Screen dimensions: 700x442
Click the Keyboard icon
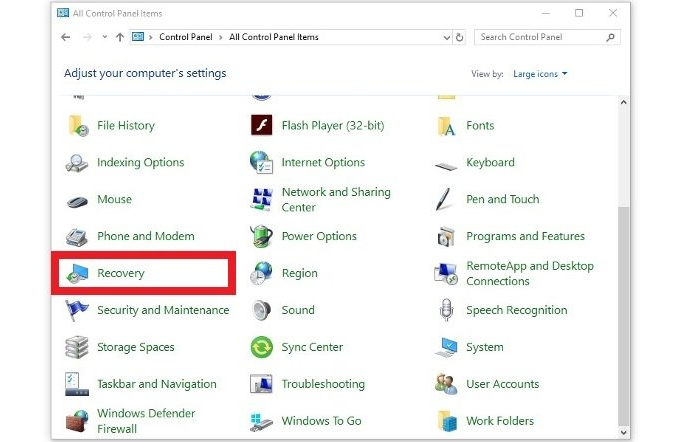[446, 166]
